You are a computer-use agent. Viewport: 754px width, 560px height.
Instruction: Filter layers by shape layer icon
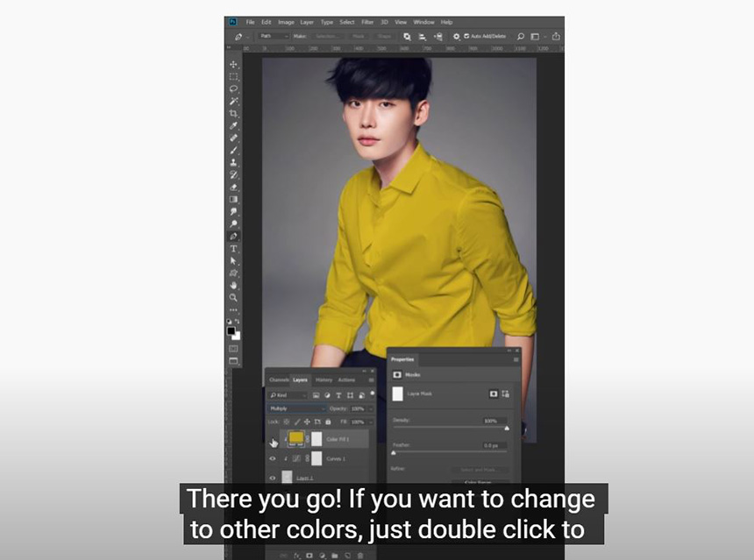[x=350, y=395]
